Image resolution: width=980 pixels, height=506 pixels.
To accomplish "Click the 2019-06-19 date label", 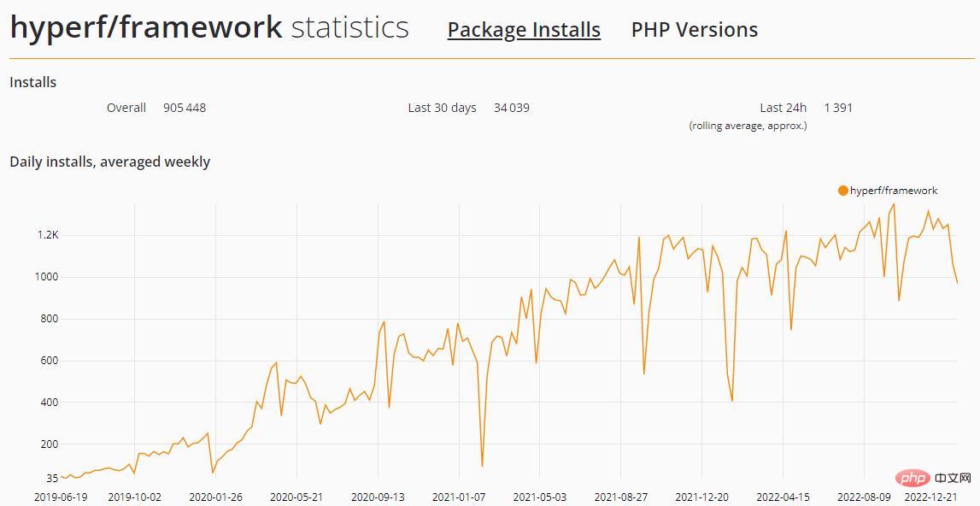I will [61, 497].
